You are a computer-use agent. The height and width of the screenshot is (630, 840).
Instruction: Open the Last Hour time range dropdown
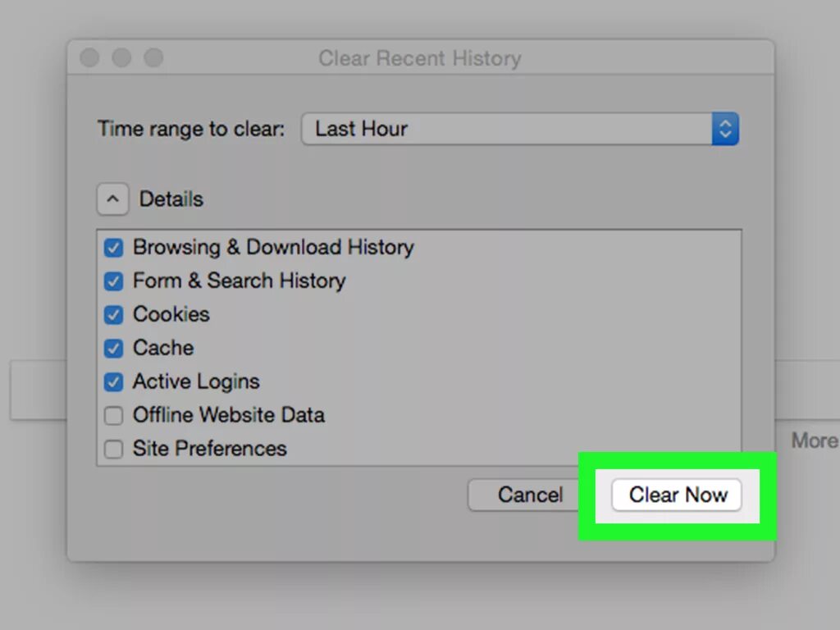509,129
